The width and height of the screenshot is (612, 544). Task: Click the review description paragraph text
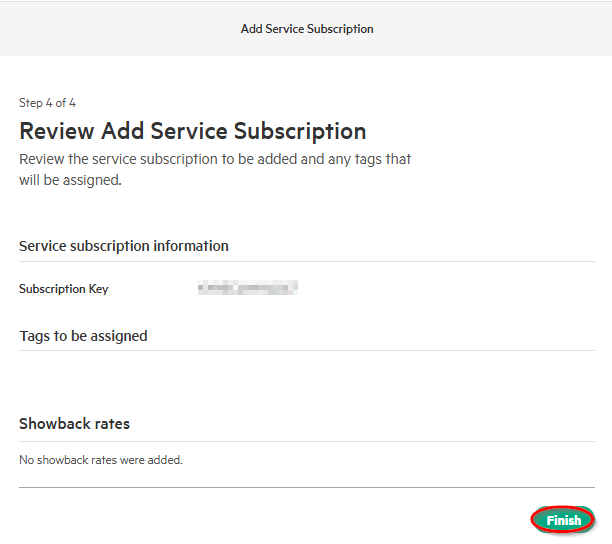point(214,160)
